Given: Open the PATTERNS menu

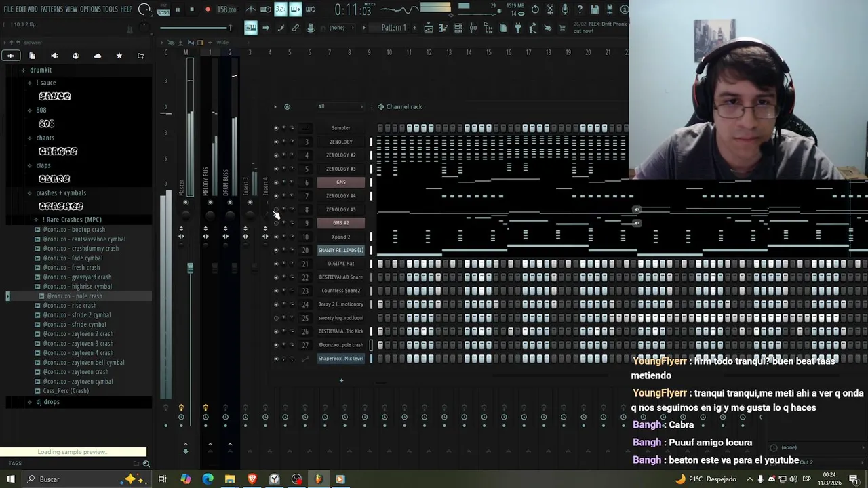Looking at the screenshot, I should 52,9.
